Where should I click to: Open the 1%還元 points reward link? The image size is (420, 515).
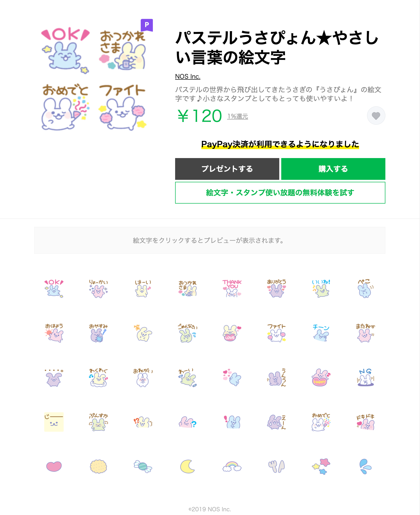click(238, 116)
